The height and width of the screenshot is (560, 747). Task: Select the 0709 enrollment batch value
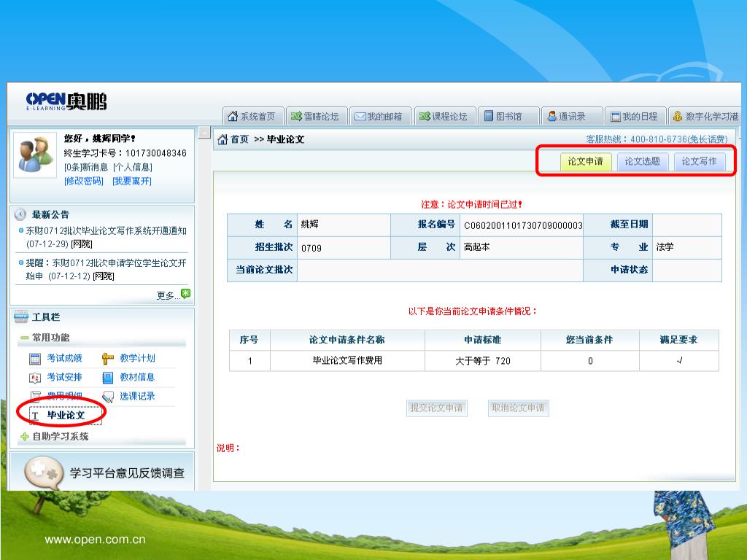pos(311,248)
